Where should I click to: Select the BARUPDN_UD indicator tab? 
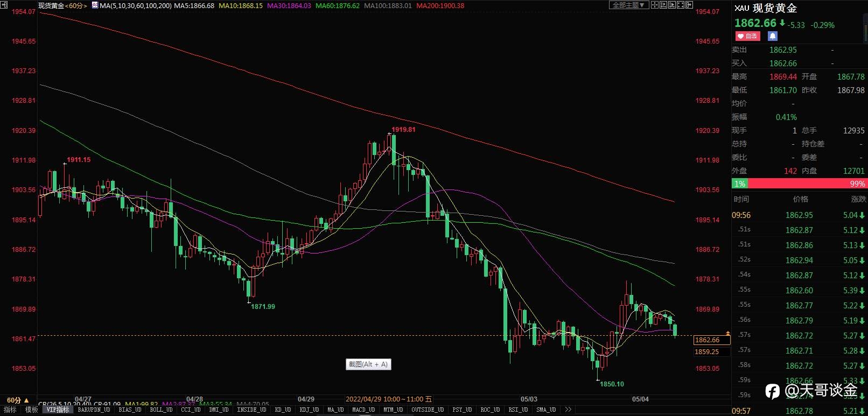click(94, 410)
